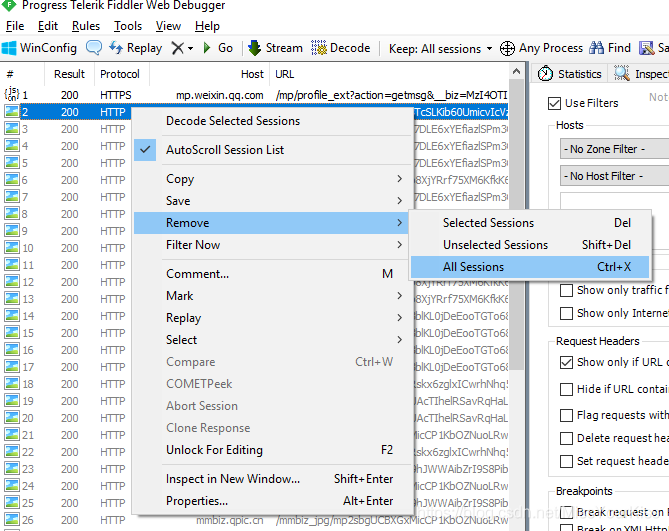
Task: Enable Hide if URL contains checkbox
Action: pyautogui.click(x=566, y=389)
